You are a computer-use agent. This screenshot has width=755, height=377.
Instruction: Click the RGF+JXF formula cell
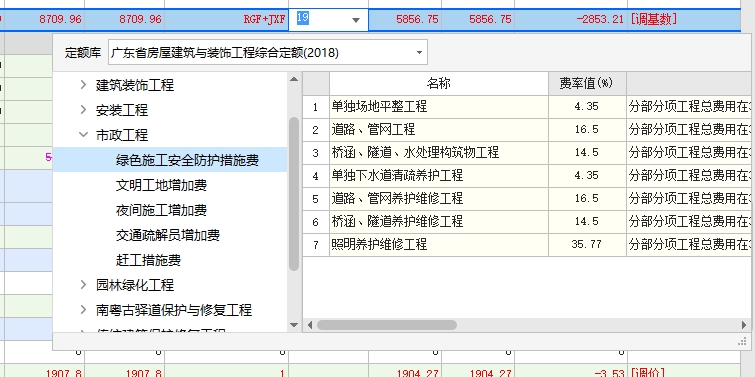click(226, 20)
